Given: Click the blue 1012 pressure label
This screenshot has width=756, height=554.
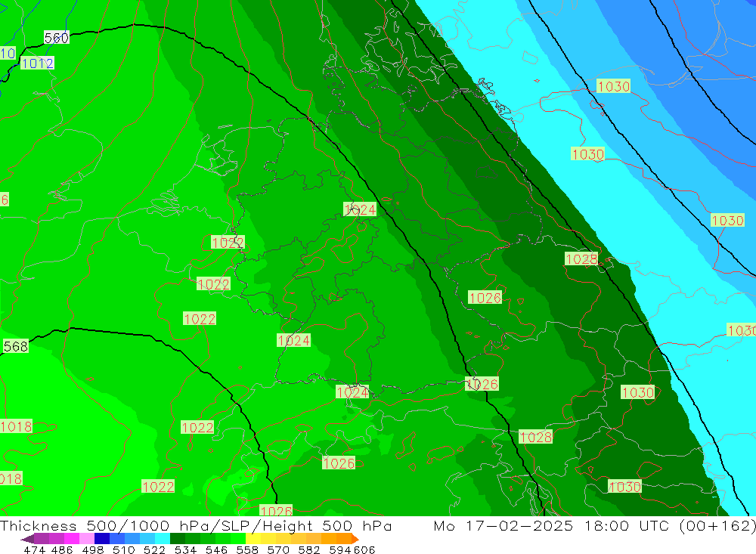Looking at the screenshot, I should (x=37, y=63).
